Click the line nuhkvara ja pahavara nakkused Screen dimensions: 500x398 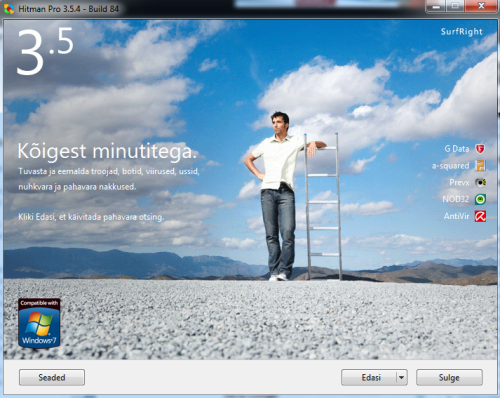click(x=77, y=187)
